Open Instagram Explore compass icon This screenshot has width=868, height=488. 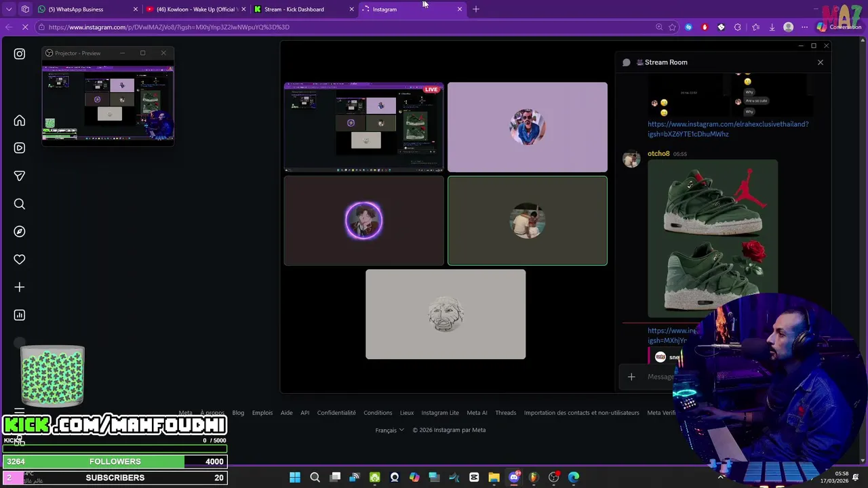(20, 232)
